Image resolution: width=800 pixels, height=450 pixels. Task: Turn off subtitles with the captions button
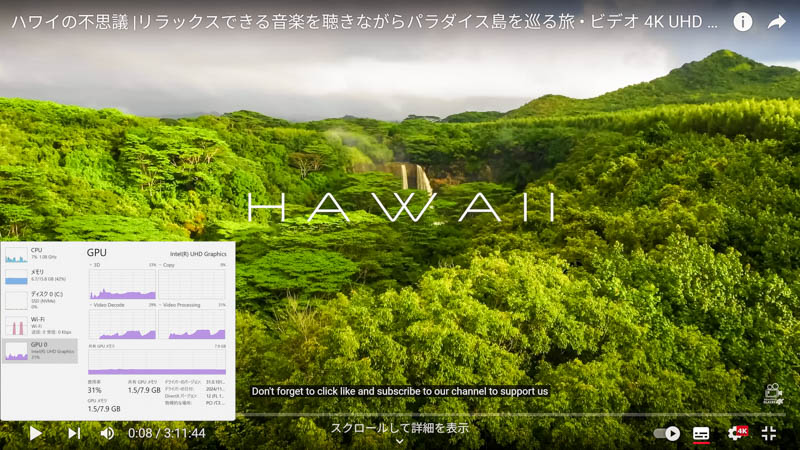click(701, 433)
